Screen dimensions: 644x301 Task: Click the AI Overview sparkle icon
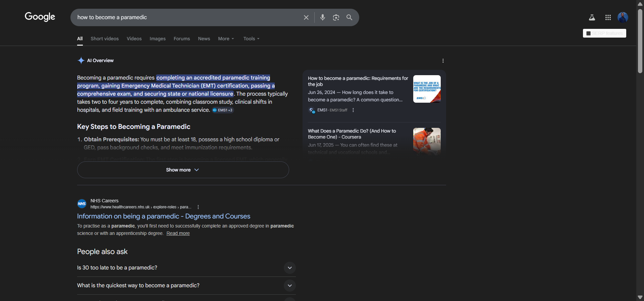click(81, 60)
